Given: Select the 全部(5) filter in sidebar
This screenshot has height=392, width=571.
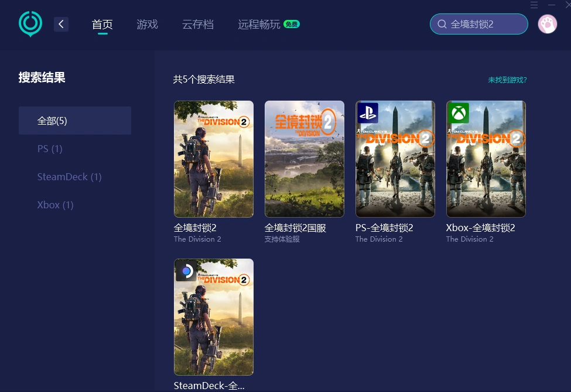Looking at the screenshot, I should (x=52, y=121).
